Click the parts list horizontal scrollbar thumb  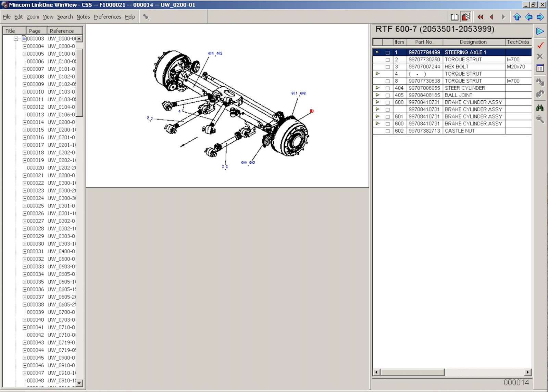[412, 372]
